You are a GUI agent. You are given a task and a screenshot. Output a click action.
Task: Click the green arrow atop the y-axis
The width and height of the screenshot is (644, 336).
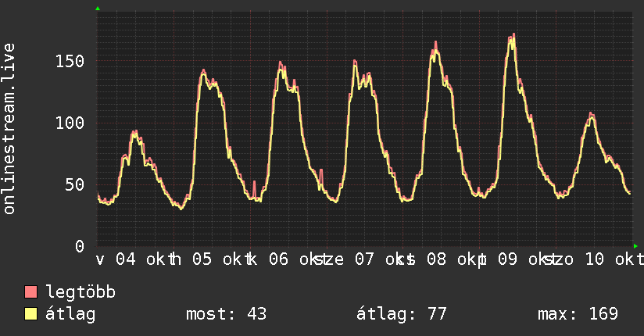point(98,9)
